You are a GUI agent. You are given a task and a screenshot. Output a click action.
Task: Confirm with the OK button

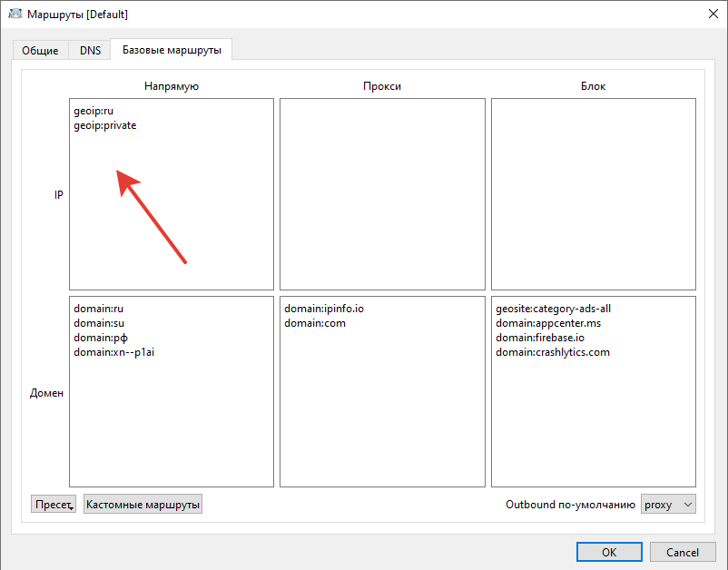coord(609,552)
